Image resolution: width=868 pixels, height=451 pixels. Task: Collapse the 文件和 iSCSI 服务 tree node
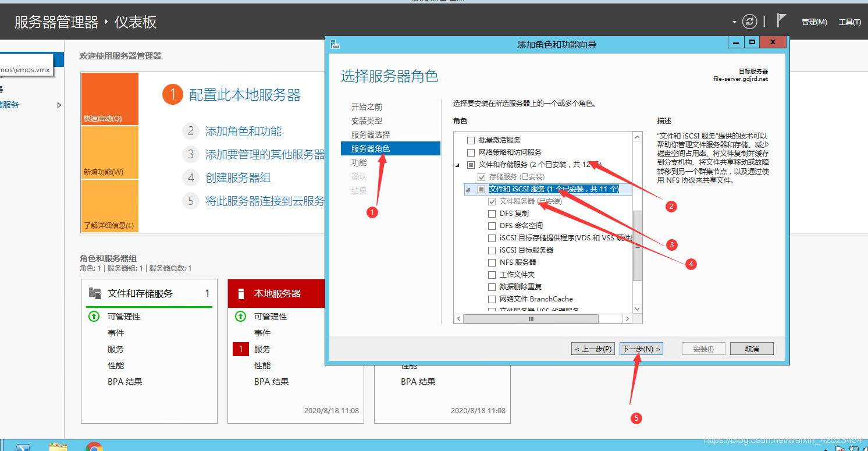pos(468,190)
